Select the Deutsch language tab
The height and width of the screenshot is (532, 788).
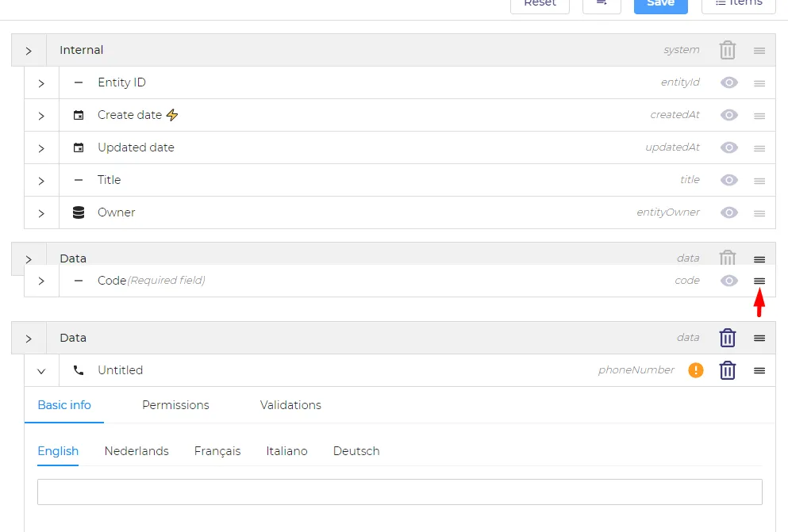(x=356, y=450)
